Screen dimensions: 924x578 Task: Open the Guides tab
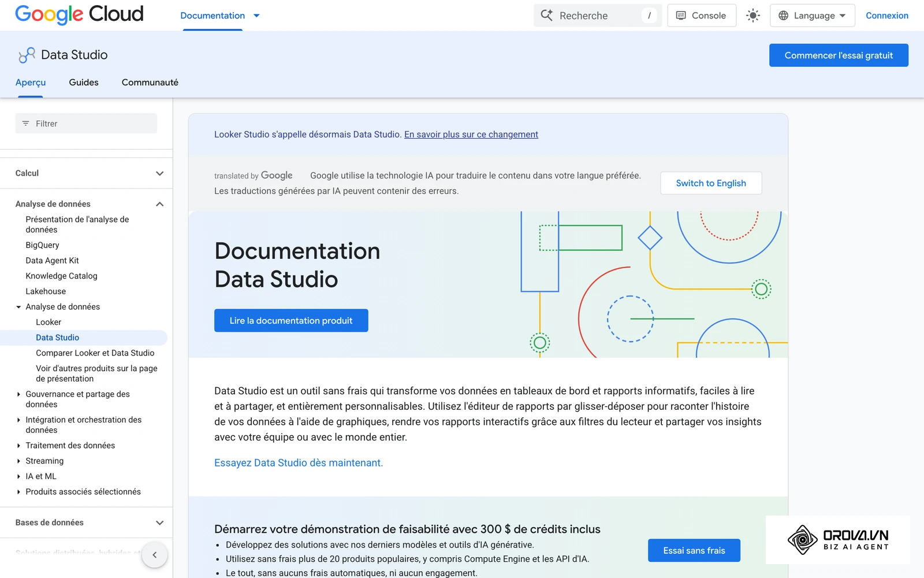click(x=84, y=83)
